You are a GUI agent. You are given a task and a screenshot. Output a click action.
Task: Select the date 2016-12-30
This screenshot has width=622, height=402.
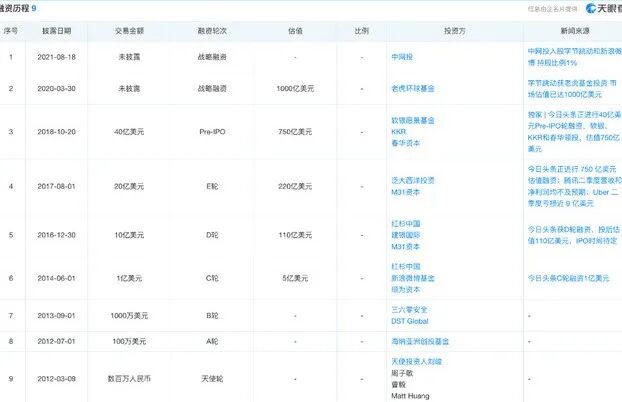56,235
